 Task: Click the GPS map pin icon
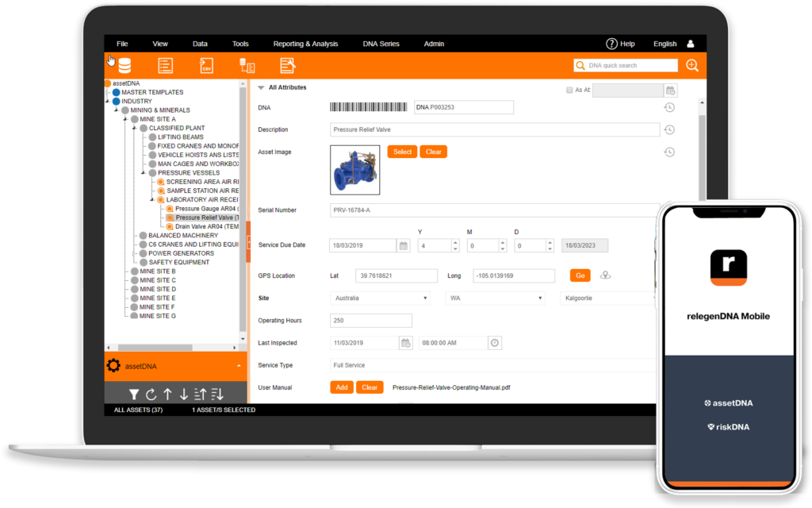[x=605, y=275]
